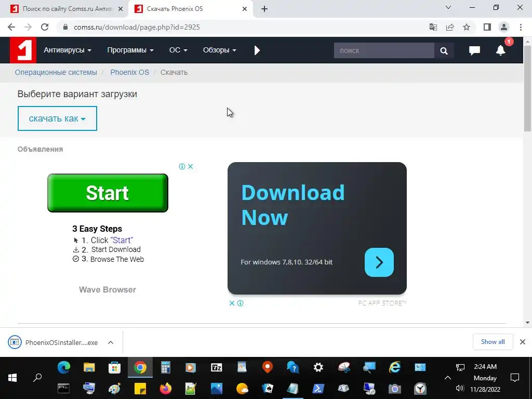
Task: Click 'Phoenix OS' breadcrumb link
Action: coord(129,72)
